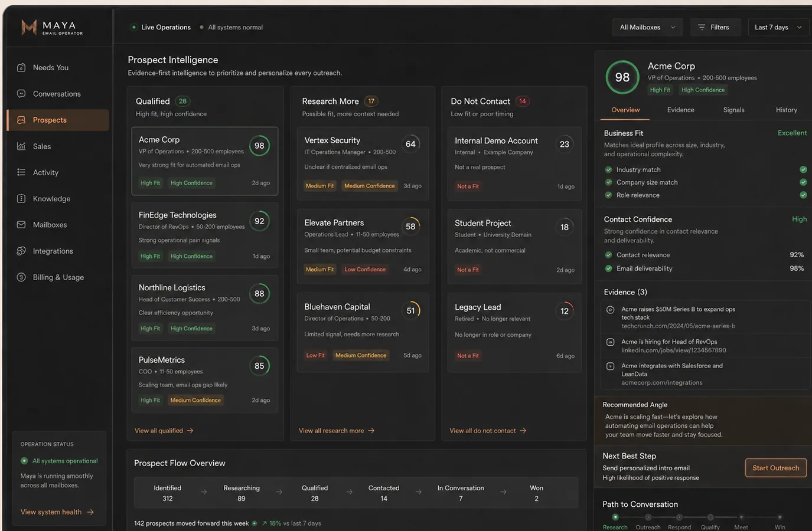Open linkedin.com jobs Head of RevOps link
Viewport: 812px width, 531px height.
click(674, 350)
